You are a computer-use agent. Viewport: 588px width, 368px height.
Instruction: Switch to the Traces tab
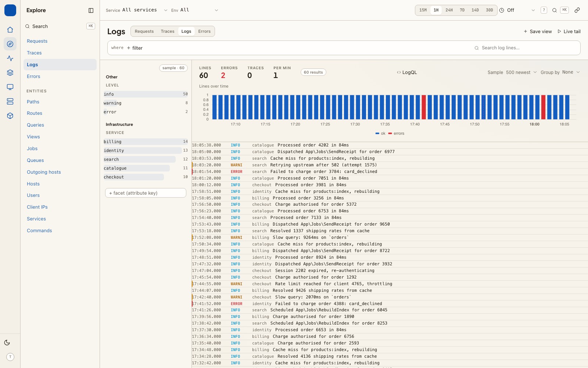click(168, 31)
